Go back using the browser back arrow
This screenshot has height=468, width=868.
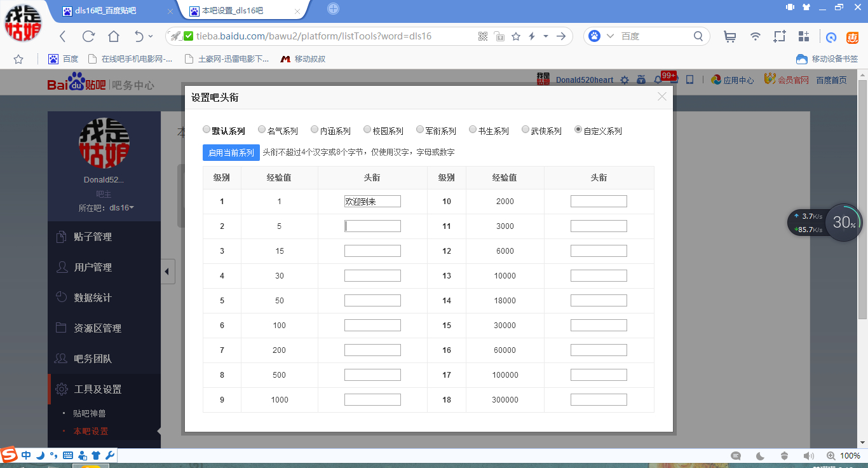coord(62,36)
